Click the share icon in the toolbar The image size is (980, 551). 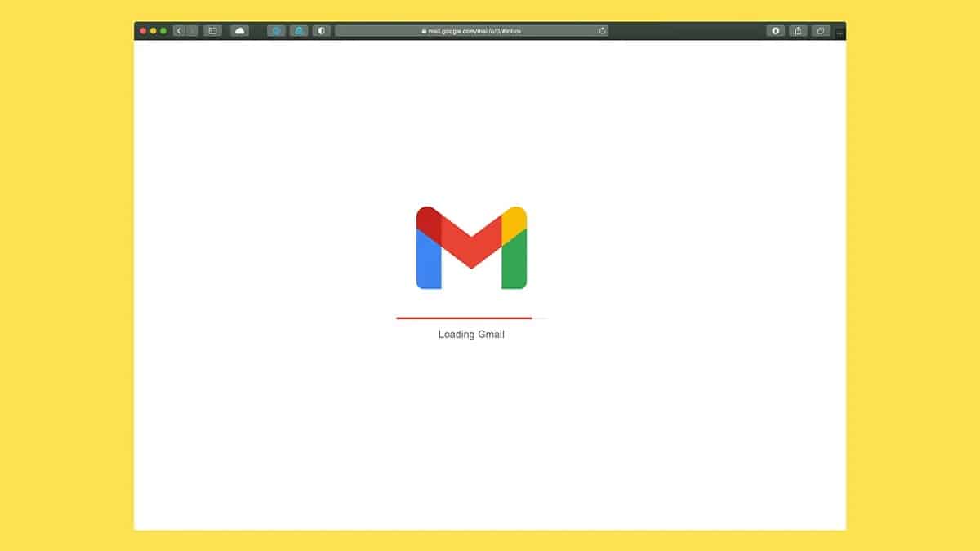(x=798, y=30)
